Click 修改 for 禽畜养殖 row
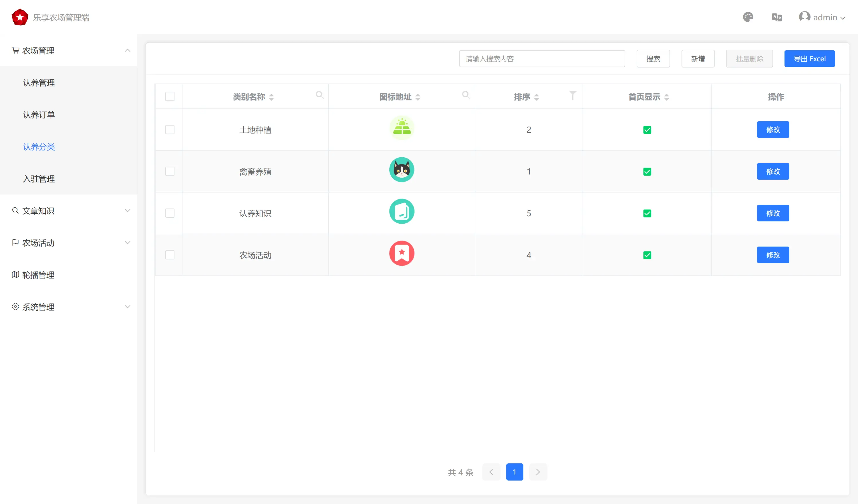858x504 pixels. (x=773, y=171)
